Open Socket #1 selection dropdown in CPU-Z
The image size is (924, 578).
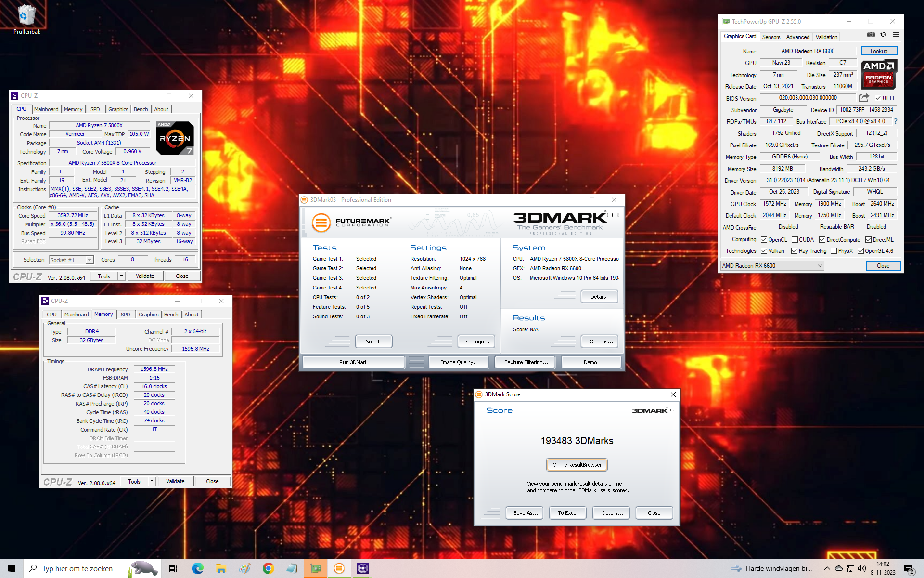(x=71, y=260)
